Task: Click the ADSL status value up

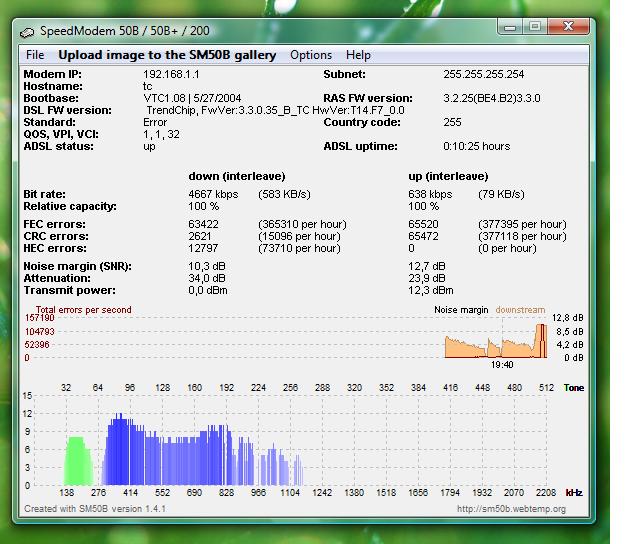Action: (x=149, y=147)
